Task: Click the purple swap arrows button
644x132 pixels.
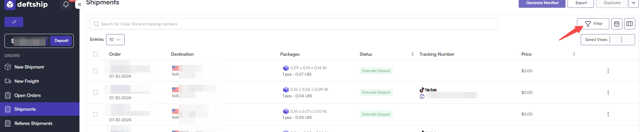Action: [x=14, y=22]
